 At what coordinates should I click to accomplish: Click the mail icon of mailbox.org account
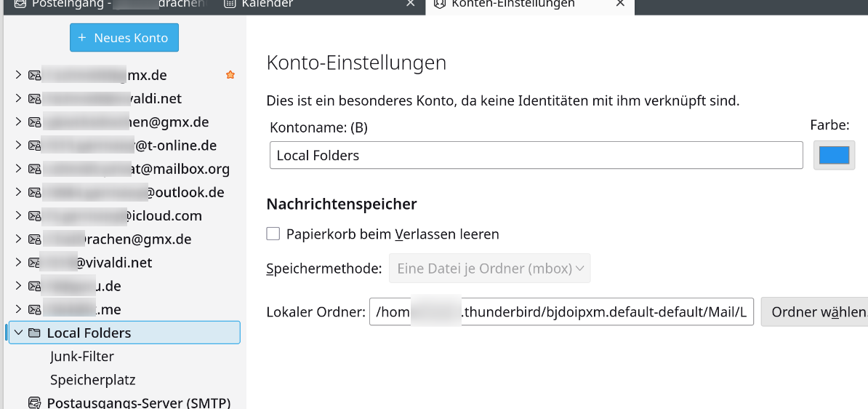click(34, 169)
